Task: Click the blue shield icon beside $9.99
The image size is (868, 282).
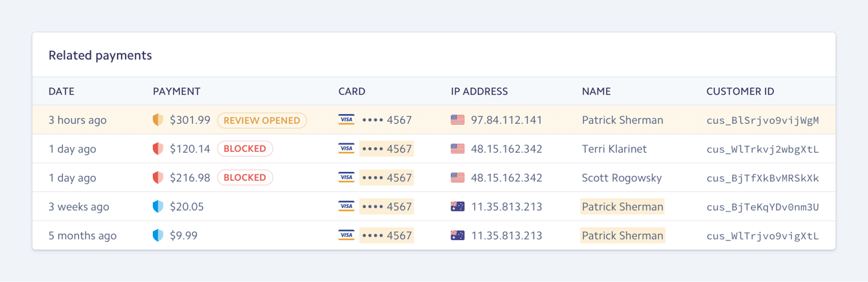Action: [158, 235]
